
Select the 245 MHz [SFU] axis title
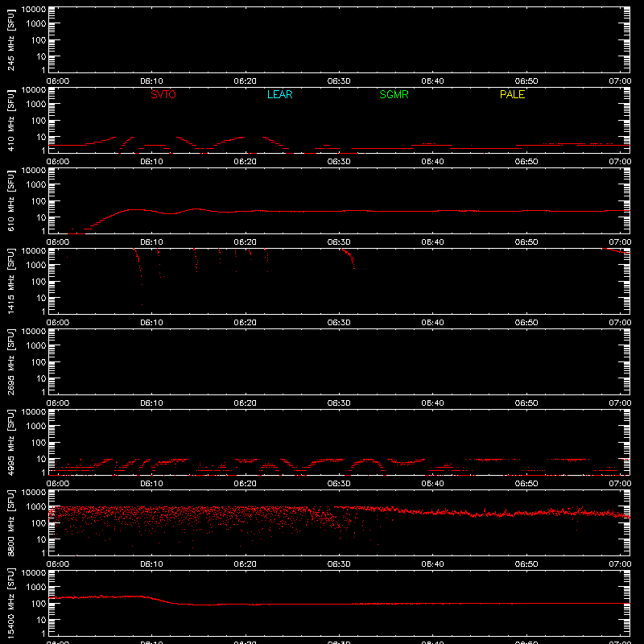click(x=10, y=40)
